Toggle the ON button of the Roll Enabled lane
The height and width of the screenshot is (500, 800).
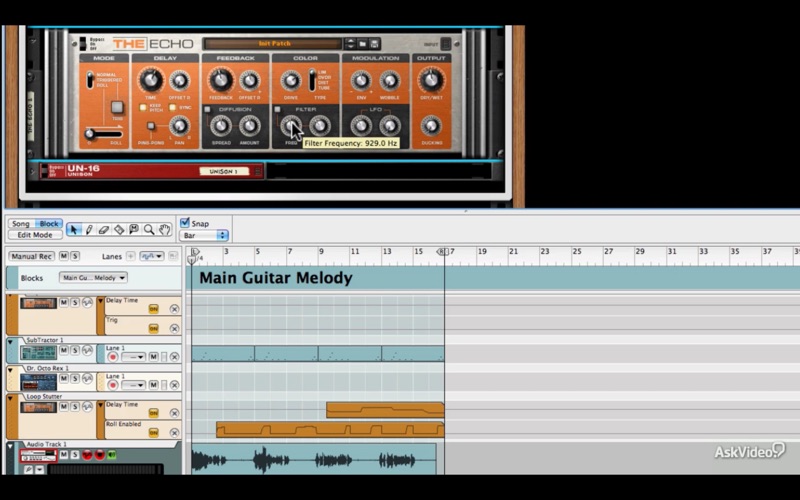154,433
